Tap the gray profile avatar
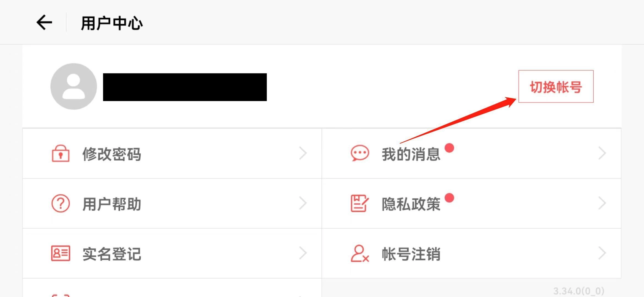Viewport: 644px width, 297px height. click(74, 86)
